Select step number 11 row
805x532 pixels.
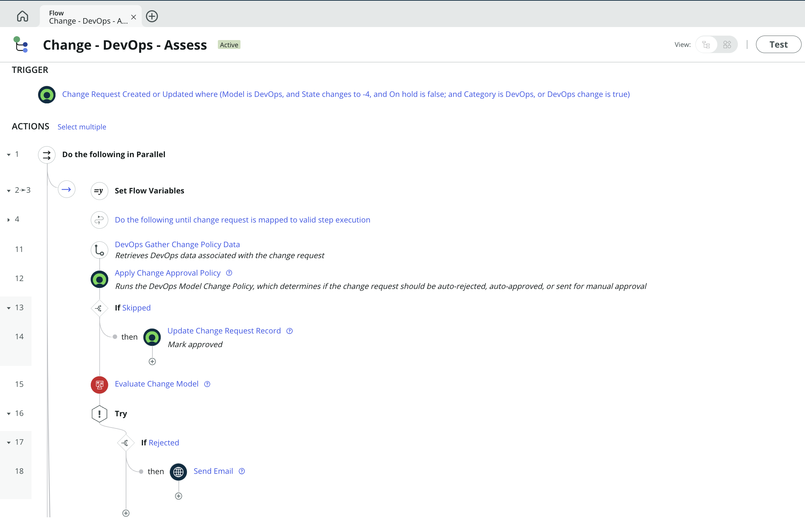click(19, 249)
